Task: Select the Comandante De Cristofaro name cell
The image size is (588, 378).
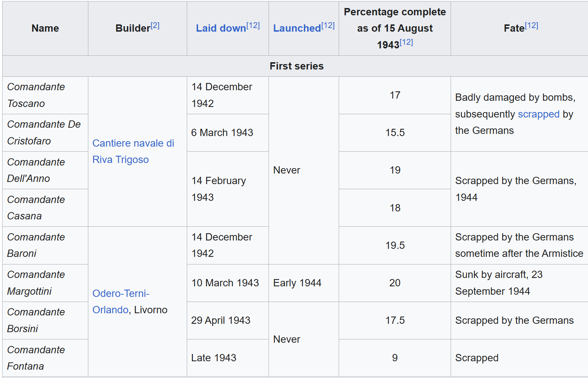Action: coord(44,133)
